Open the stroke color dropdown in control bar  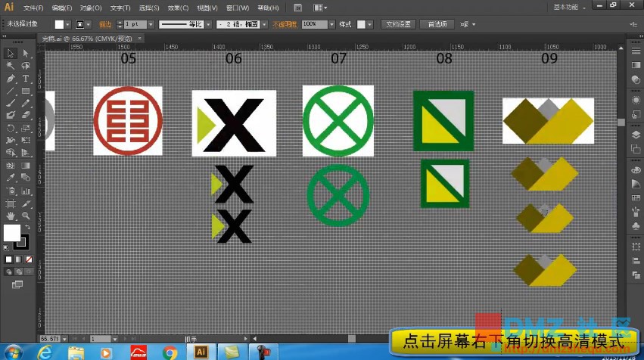coord(89,25)
